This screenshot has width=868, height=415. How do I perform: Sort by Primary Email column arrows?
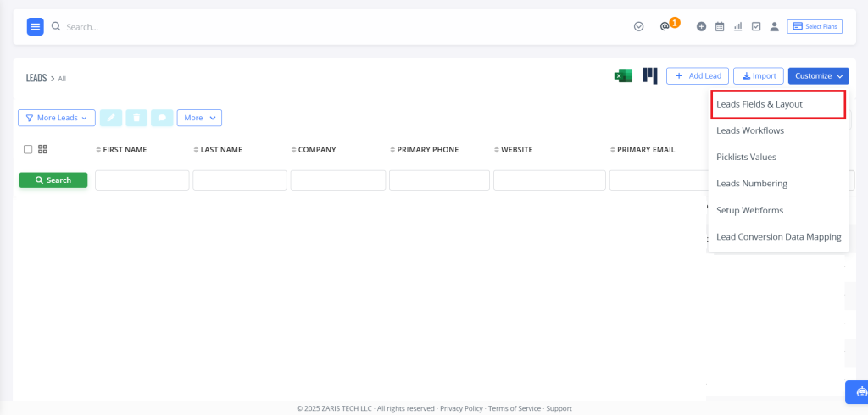click(x=613, y=150)
